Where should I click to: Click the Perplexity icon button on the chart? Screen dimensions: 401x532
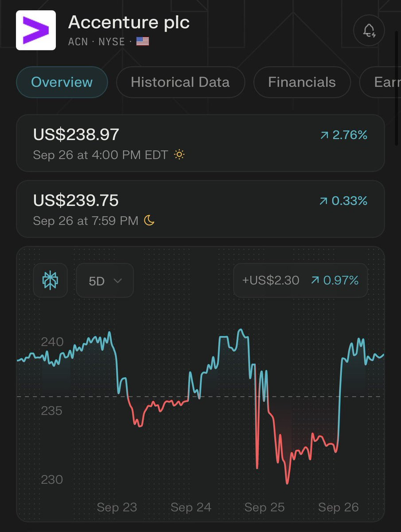pos(51,280)
